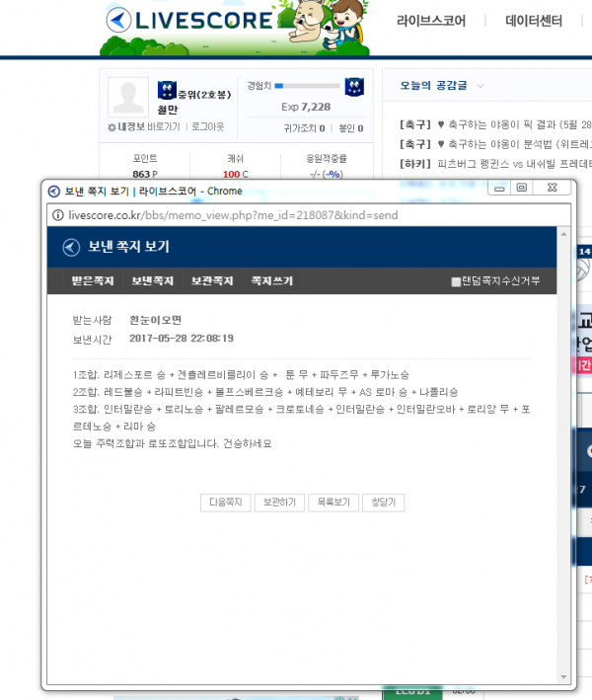
Task: Open the 쪽지쓰기 tab
Action: pos(272,281)
